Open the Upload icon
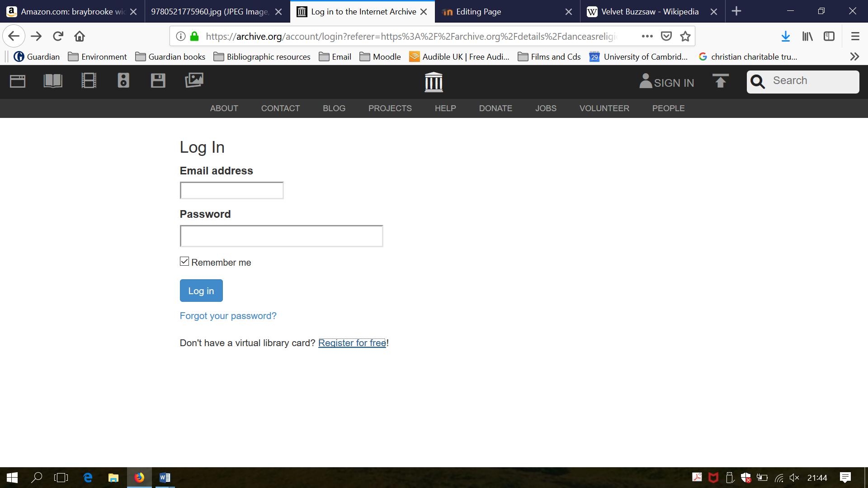Viewport: 868px width, 488px height. tap(720, 82)
